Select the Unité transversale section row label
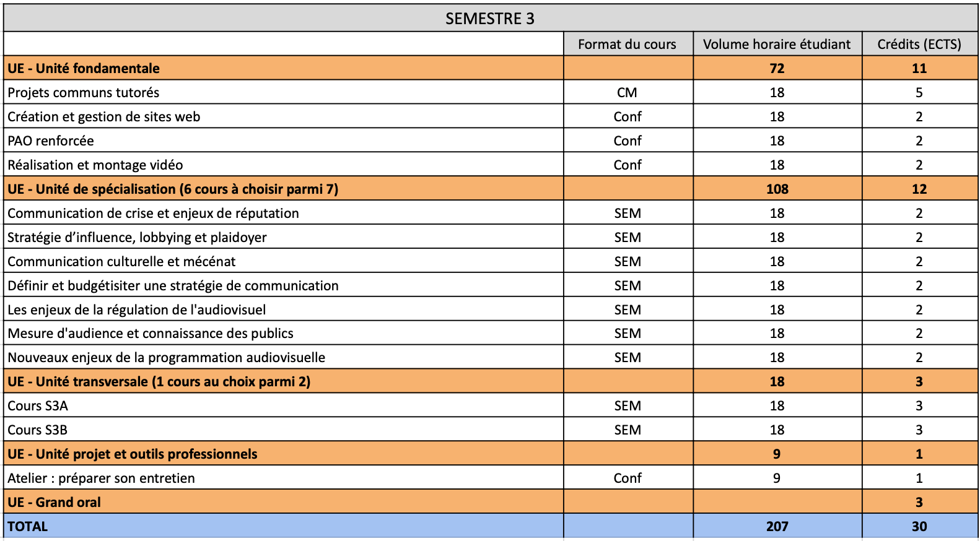This screenshot has width=980, height=541. (159, 381)
